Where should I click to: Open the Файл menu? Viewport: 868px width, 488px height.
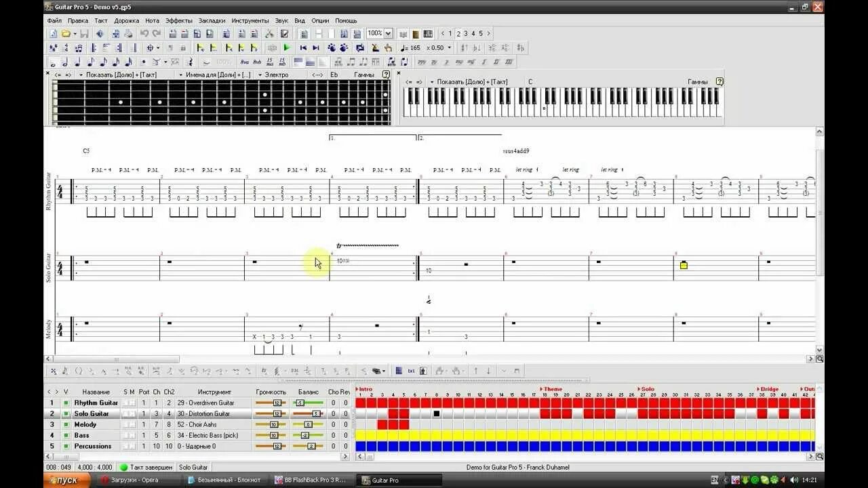tap(54, 20)
